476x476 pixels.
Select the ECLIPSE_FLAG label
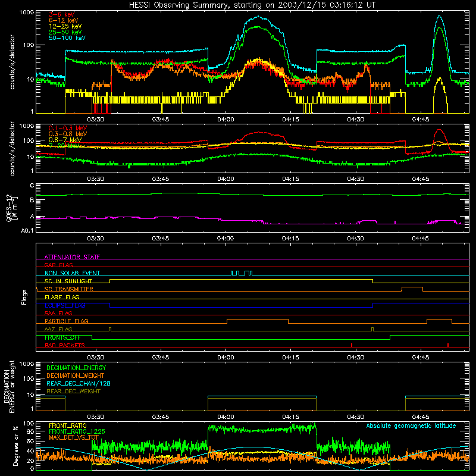[65, 305]
